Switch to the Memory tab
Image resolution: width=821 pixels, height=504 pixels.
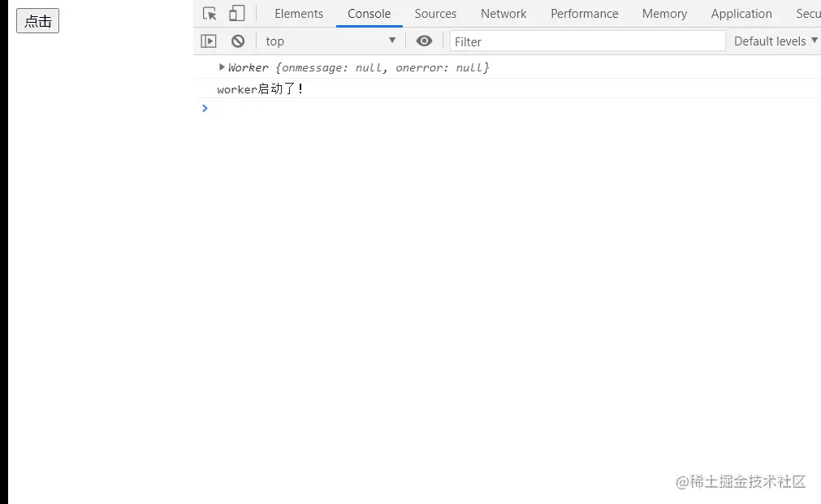tap(664, 14)
